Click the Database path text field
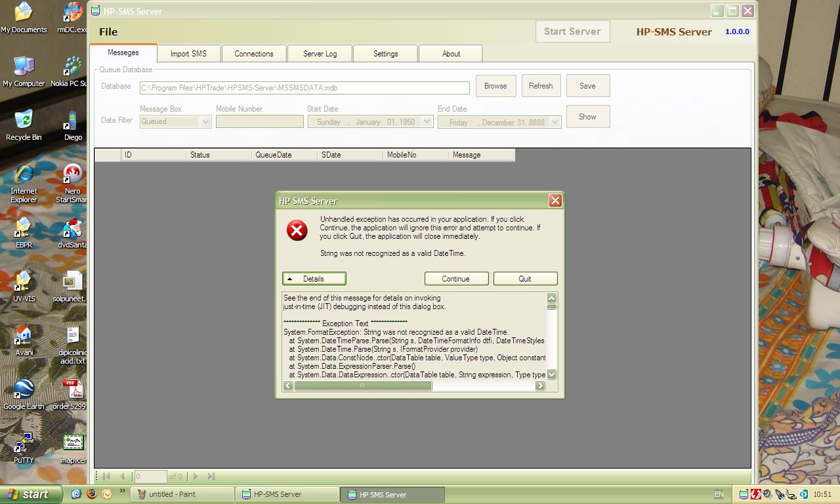 point(304,87)
